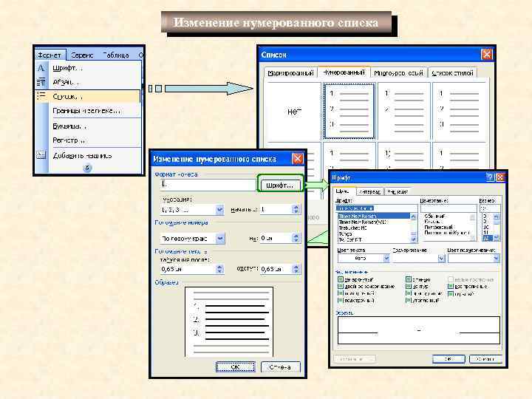Image resolution: width=532 pixels, height=399 pixels.
Task: Open the По левому краю position dropdown
Action: pos(220,239)
